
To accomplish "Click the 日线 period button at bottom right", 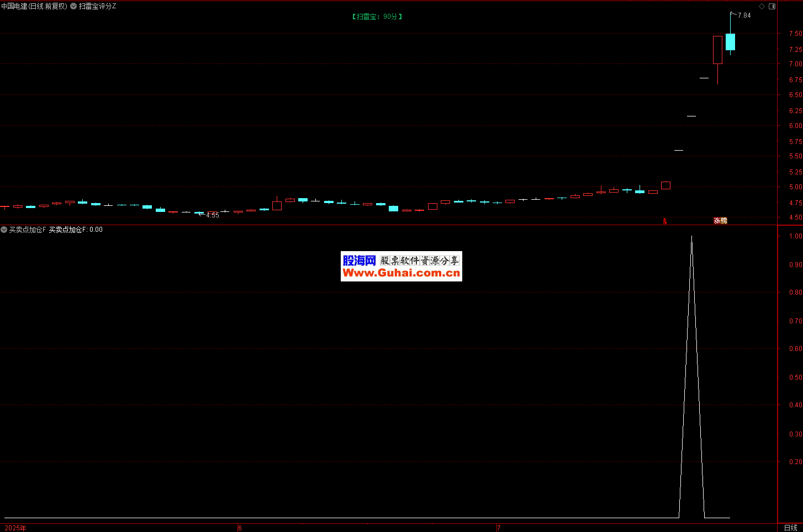I will [x=790, y=528].
